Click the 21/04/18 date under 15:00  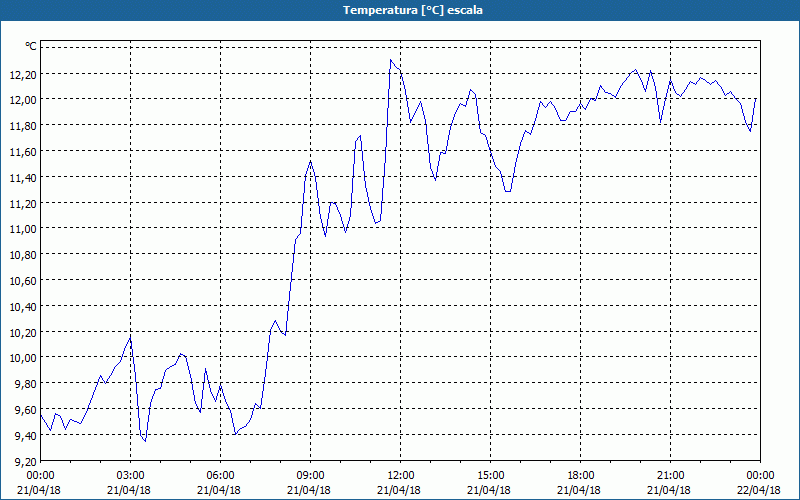pos(489,490)
